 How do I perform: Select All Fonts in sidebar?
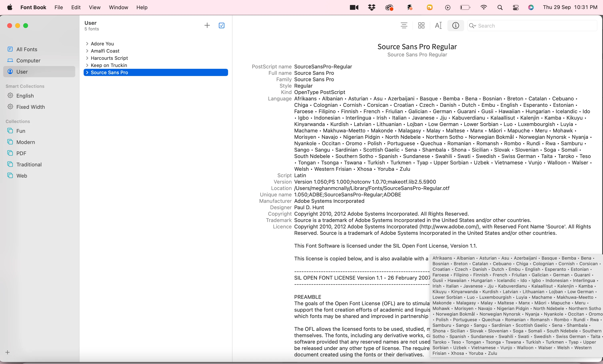point(27,49)
